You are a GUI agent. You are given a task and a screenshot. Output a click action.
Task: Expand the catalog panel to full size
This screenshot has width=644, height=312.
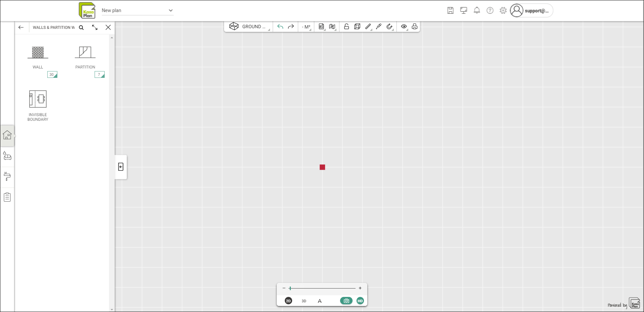[95, 28]
